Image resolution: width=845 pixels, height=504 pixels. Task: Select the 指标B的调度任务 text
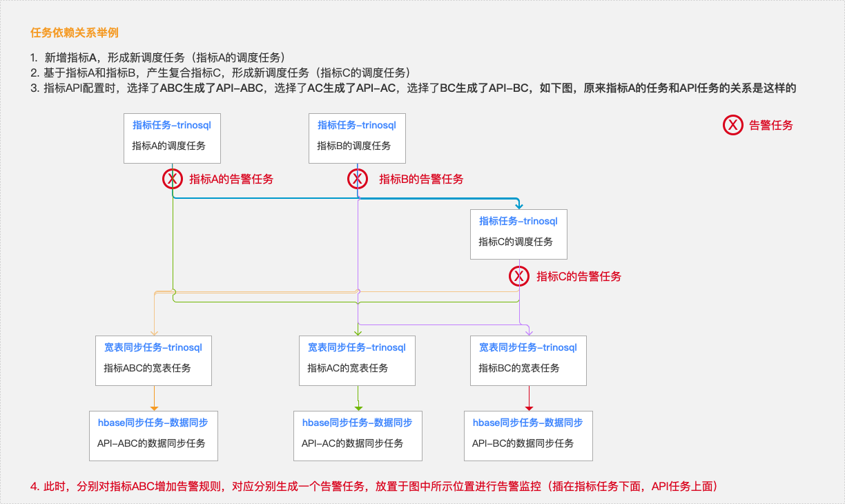coord(353,146)
